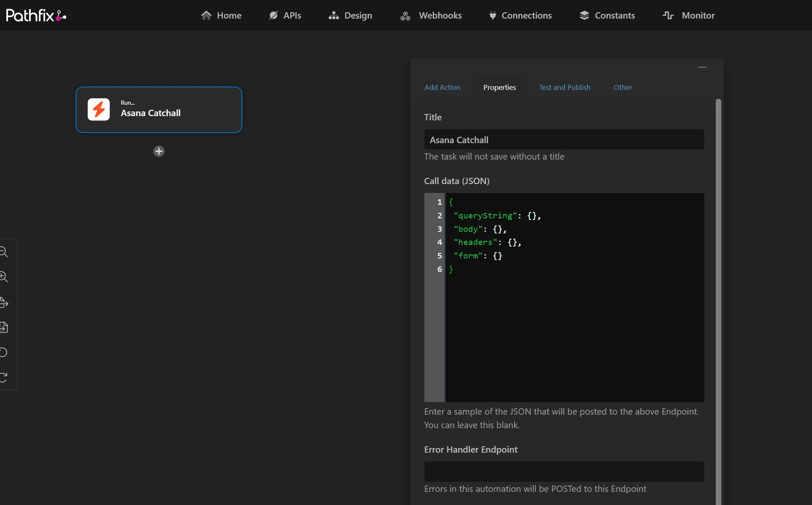Click the Error Handler Endpoint input

pos(564,472)
